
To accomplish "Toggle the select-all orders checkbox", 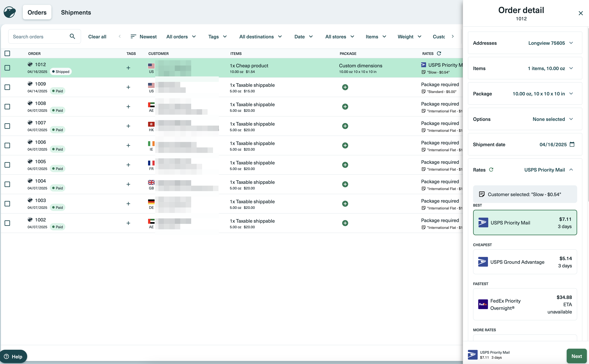I will (7, 53).
